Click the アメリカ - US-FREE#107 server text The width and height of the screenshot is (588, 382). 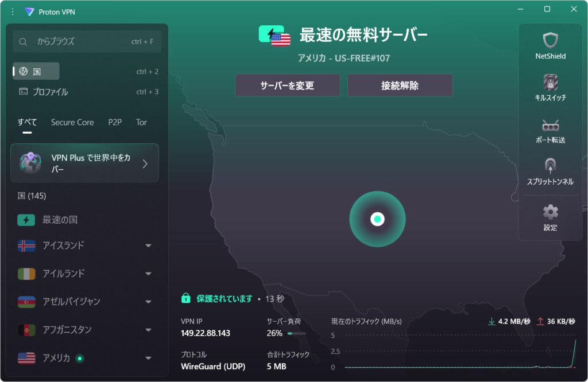[344, 58]
